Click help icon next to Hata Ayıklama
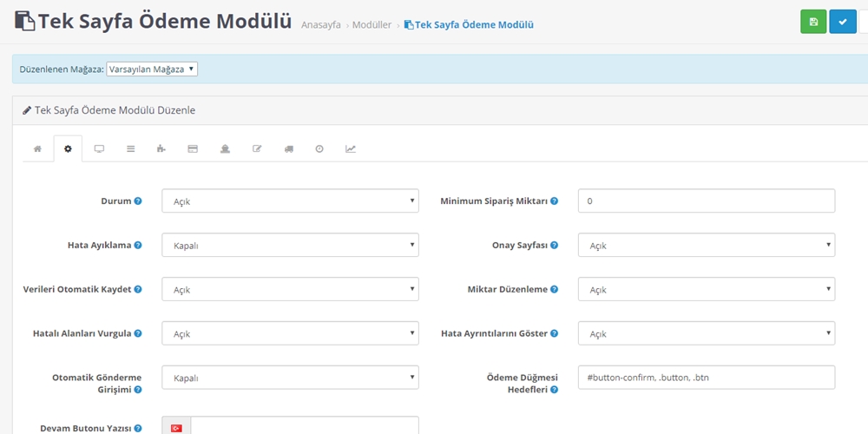Image resolution: width=868 pixels, height=434 pixels. tap(138, 246)
